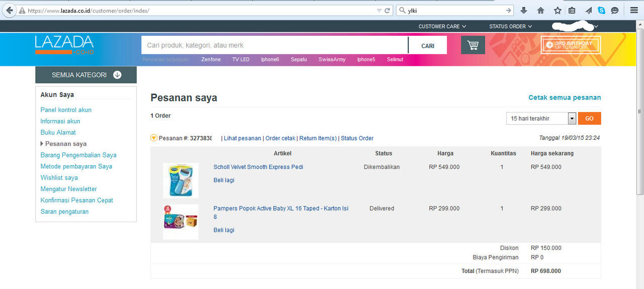Click the browser search box containing ylki
Screen dimensions: 644x289
[455, 10]
